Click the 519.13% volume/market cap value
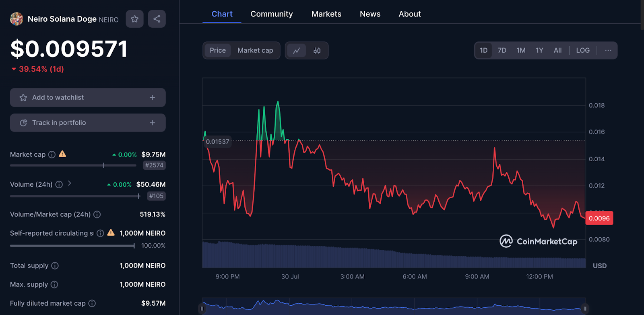This screenshot has width=644, height=315. pyautogui.click(x=153, y=214)
